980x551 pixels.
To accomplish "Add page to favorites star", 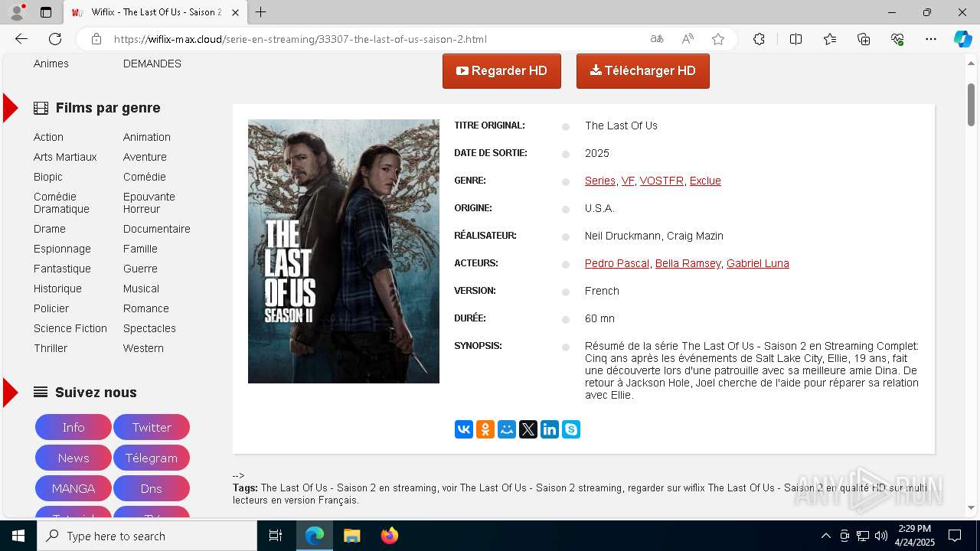I will click(x=718, y=39).
